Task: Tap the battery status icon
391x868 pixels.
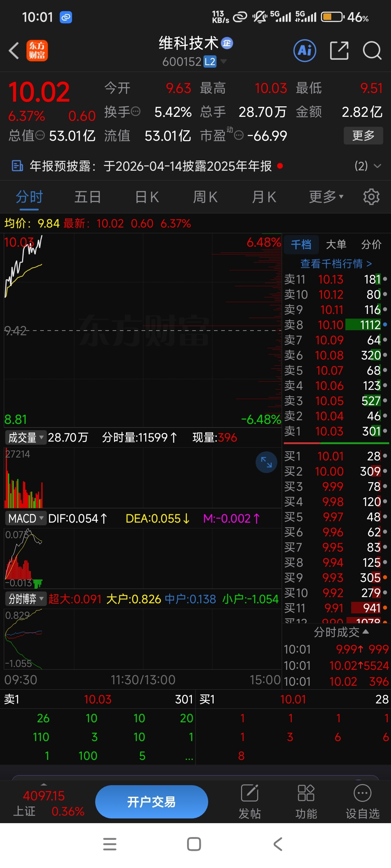Action: coord(333,17)
